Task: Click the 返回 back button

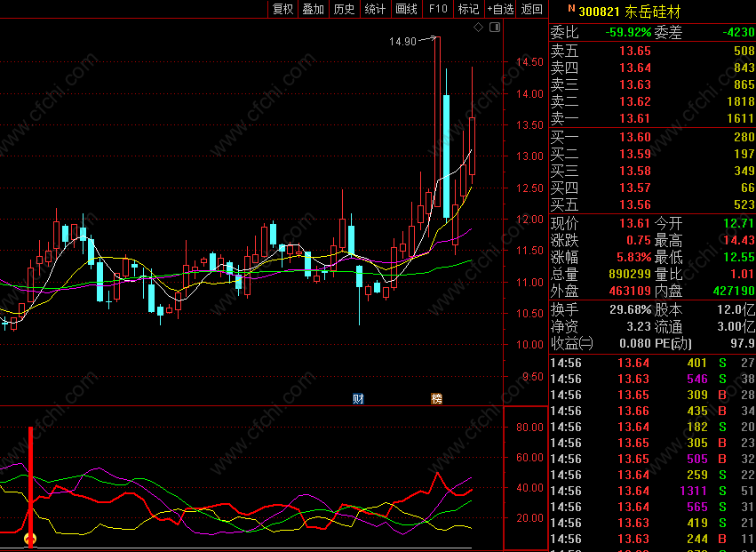Action: [x=532, y=9]
